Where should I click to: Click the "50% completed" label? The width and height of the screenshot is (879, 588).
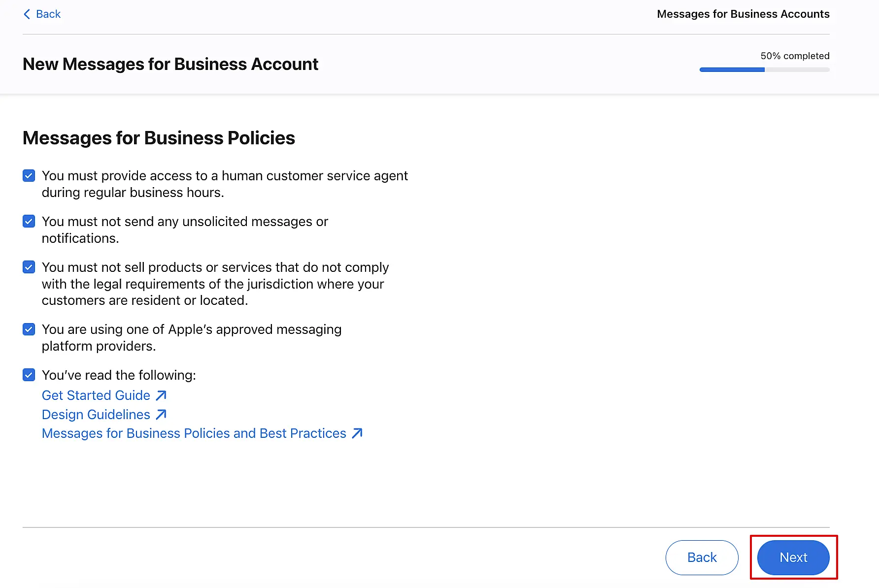(x=795, y=56)
